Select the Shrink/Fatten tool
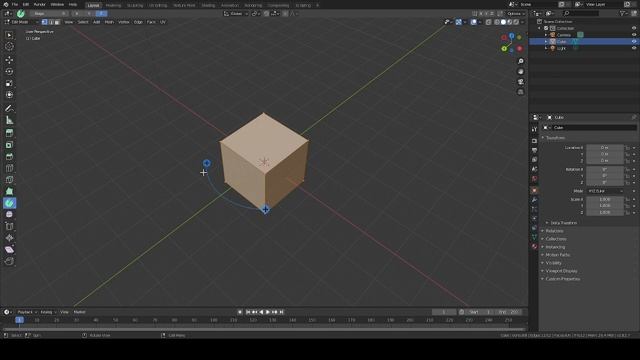This screenshot has height=360, width=640. click(x=9, y=238)
